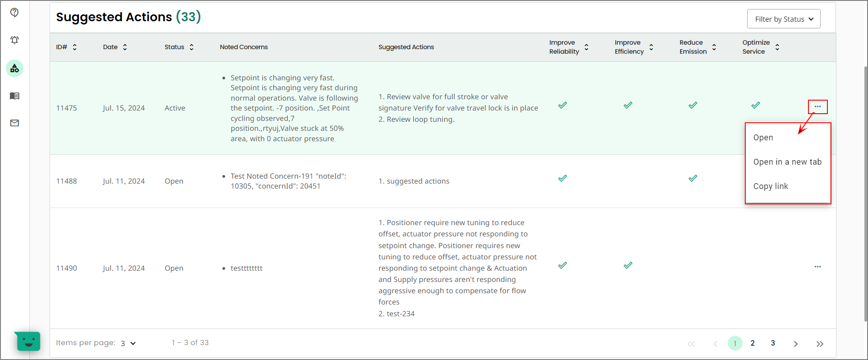Open the documentation book icon
Screen dimensions: 868x360
[x=14, y=96]
